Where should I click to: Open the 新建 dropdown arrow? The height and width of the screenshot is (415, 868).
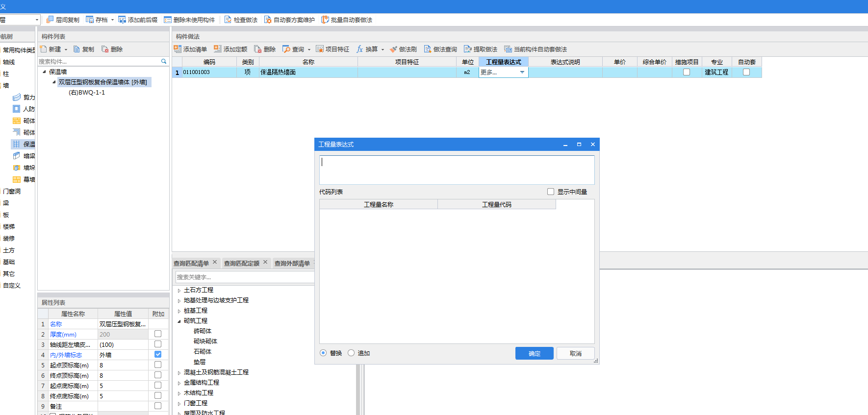click(66, 49)
